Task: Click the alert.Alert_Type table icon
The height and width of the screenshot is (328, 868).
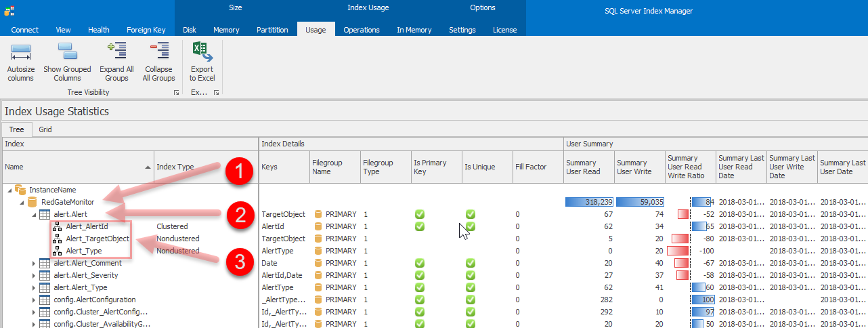Action: pyautogui.click(x=45, y=287)
